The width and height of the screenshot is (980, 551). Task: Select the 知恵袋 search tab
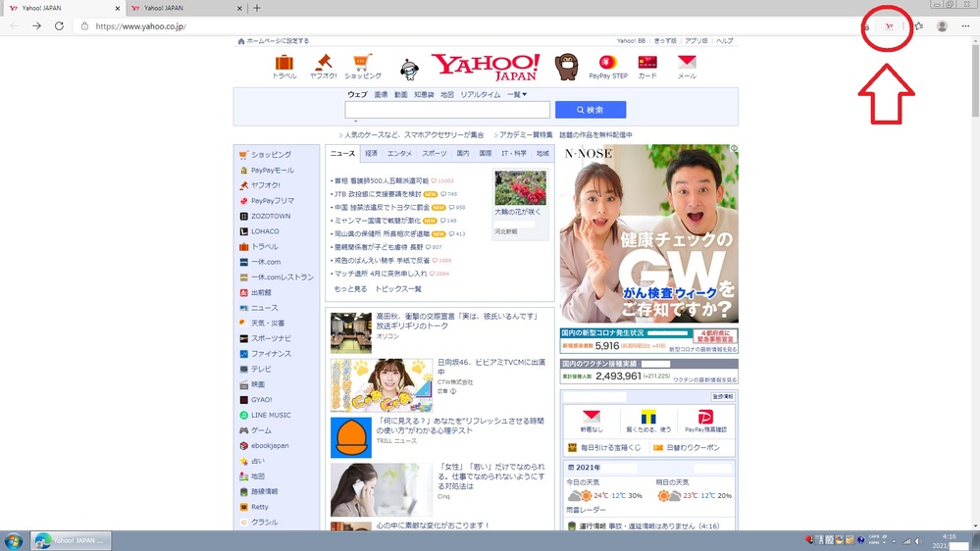pos(424,94)
